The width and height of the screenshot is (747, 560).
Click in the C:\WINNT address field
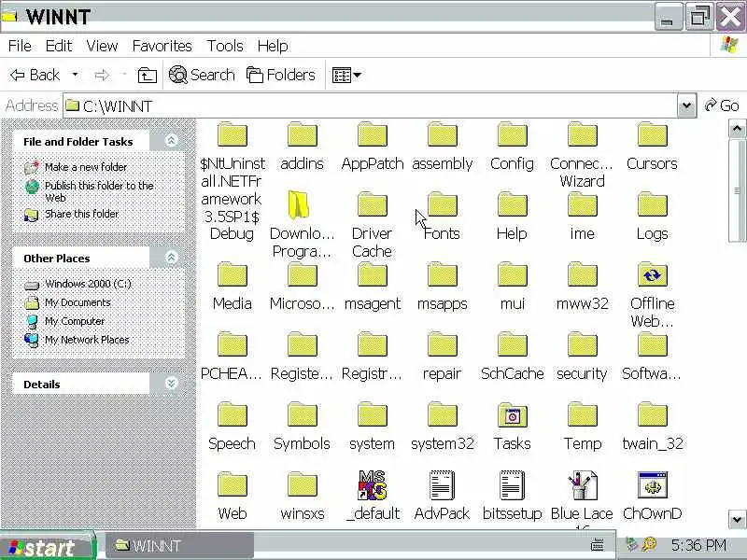(x=369, y=105)
